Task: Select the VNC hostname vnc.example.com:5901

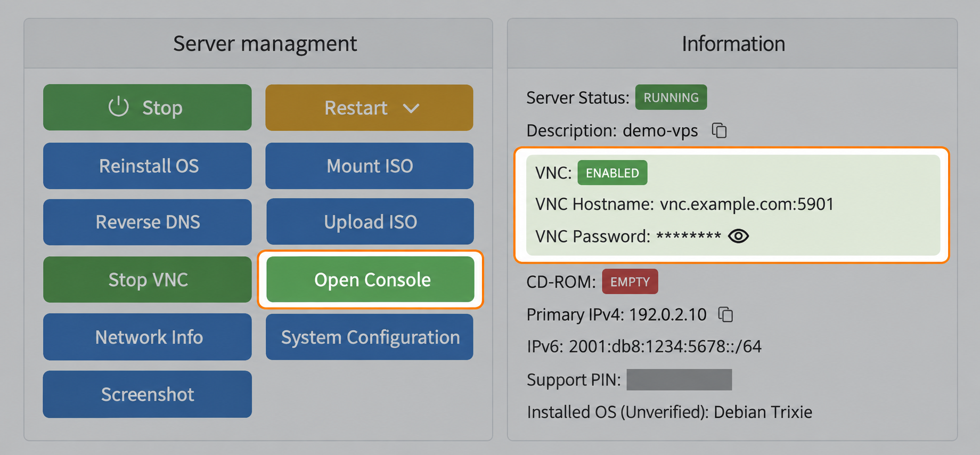Action: click(x=747, y=204)
